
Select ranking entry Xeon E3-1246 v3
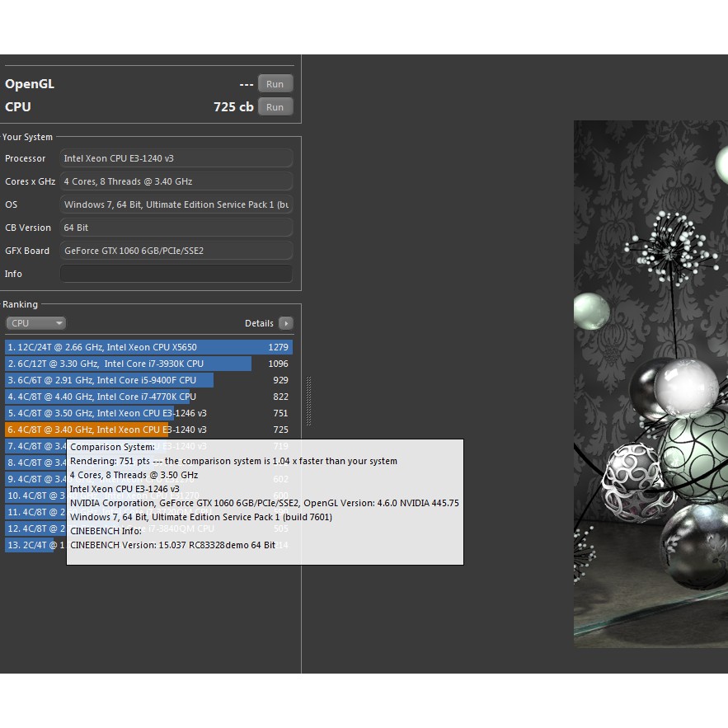point(149,413)
